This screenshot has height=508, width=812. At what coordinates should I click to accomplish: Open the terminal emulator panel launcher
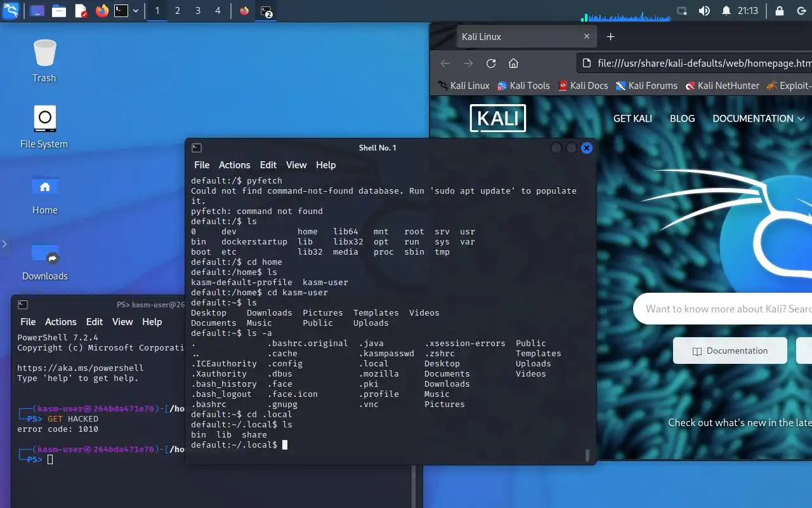[x=121, y=11]
